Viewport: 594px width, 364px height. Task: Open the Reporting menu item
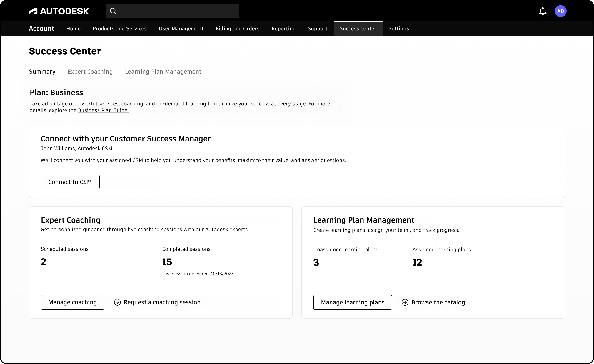pos(283,29)
